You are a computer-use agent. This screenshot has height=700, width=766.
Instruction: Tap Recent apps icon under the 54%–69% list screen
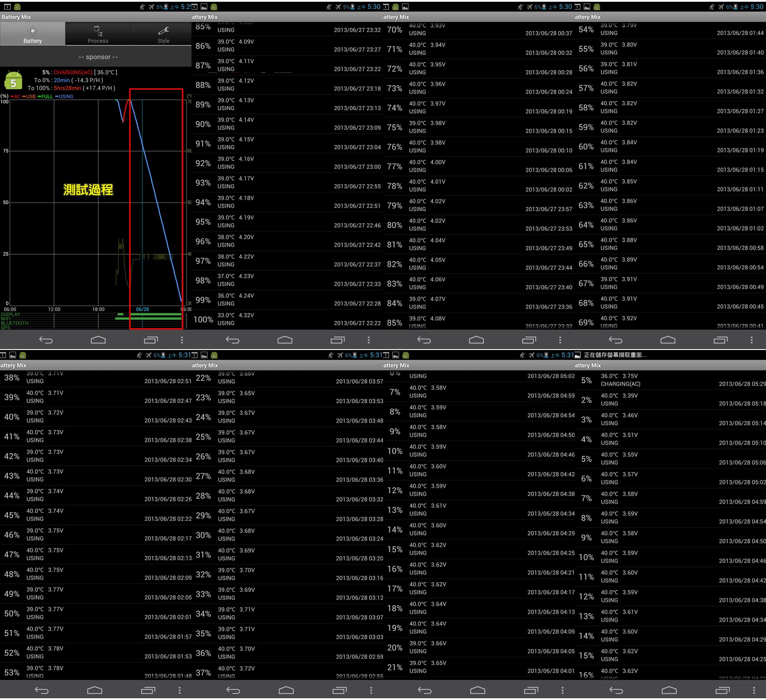point(721,340)
